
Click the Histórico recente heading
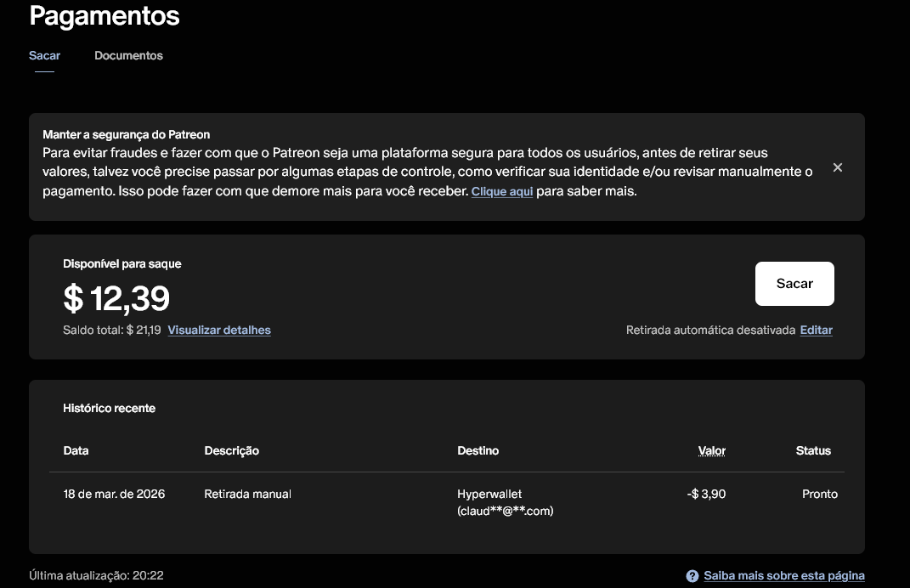[x=109, y=408]
